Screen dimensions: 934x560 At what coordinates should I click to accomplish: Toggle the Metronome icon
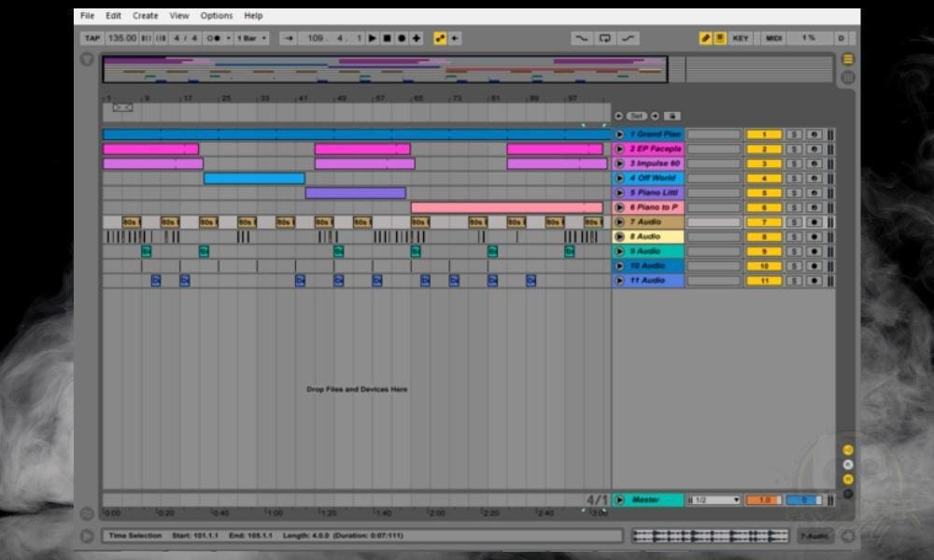click(213, 38)
